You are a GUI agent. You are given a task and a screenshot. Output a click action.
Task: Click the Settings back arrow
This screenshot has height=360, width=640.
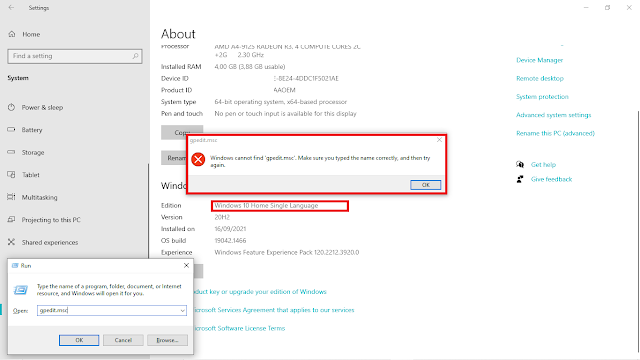click(11, 8)
